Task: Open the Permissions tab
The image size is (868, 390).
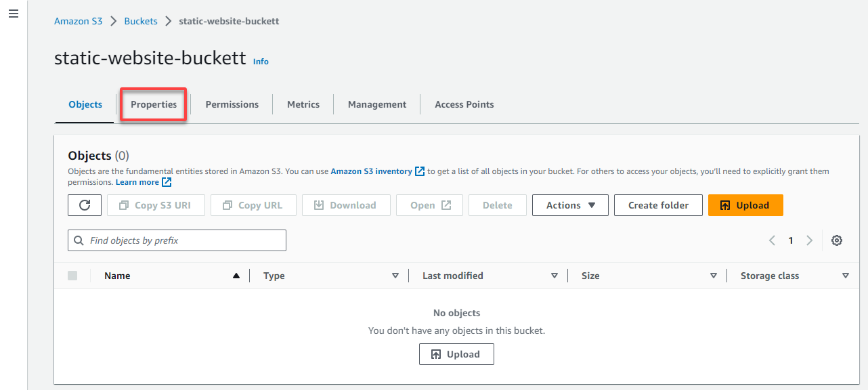Action: pos(232,104)
